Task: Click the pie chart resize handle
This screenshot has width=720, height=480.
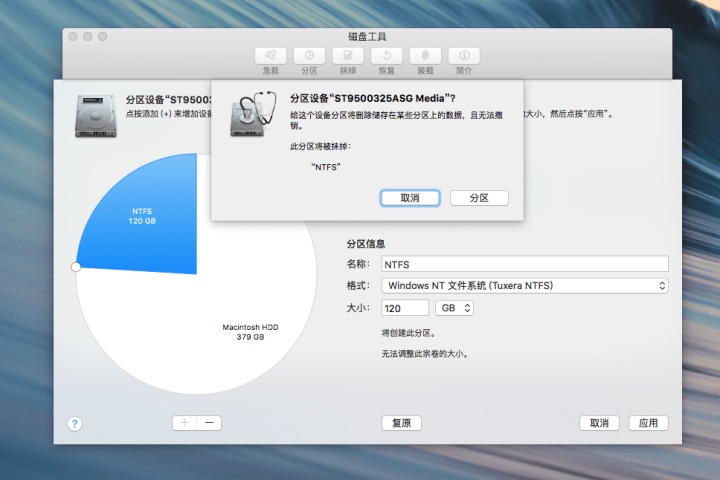Action: click(76, 267)
